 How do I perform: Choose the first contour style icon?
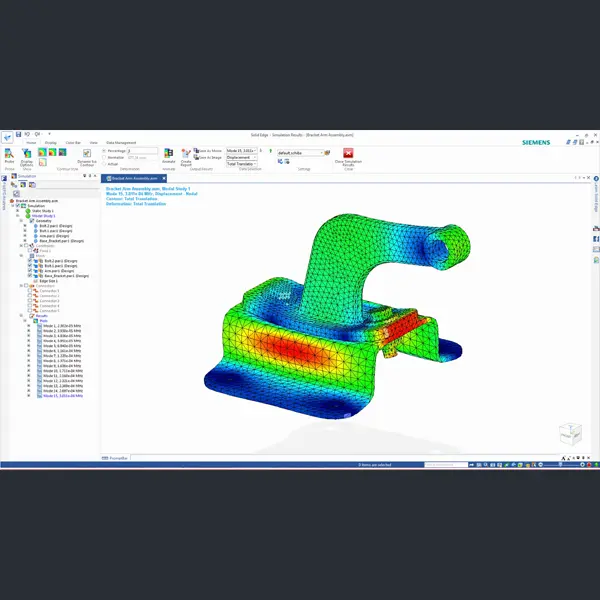[x=42, y=152]
